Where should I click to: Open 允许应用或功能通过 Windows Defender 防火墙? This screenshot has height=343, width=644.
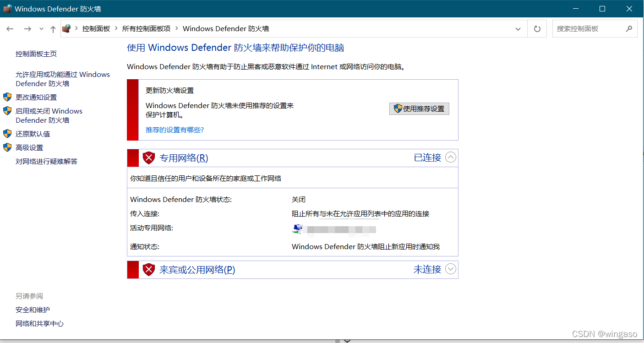coord(63,79)
